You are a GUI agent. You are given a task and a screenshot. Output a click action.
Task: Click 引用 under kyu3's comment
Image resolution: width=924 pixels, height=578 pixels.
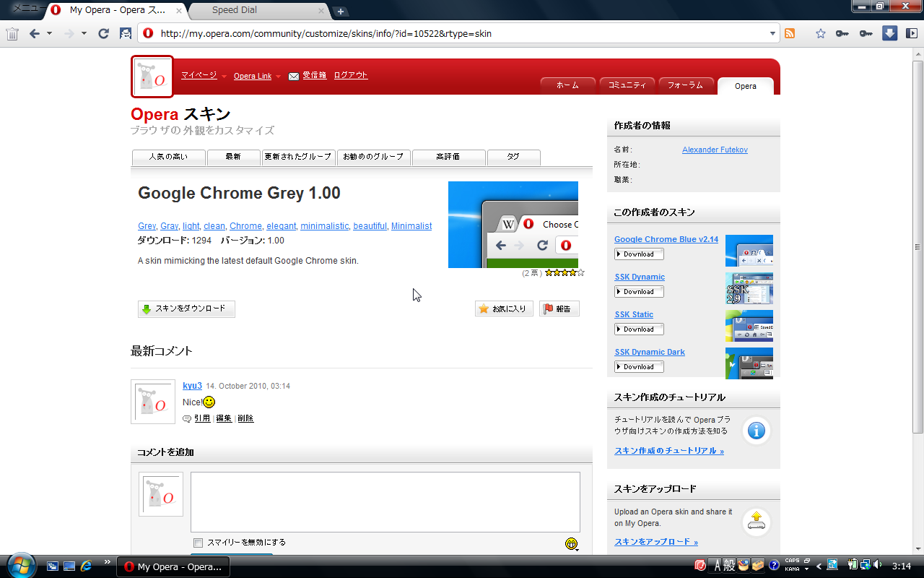coord(202,418)
